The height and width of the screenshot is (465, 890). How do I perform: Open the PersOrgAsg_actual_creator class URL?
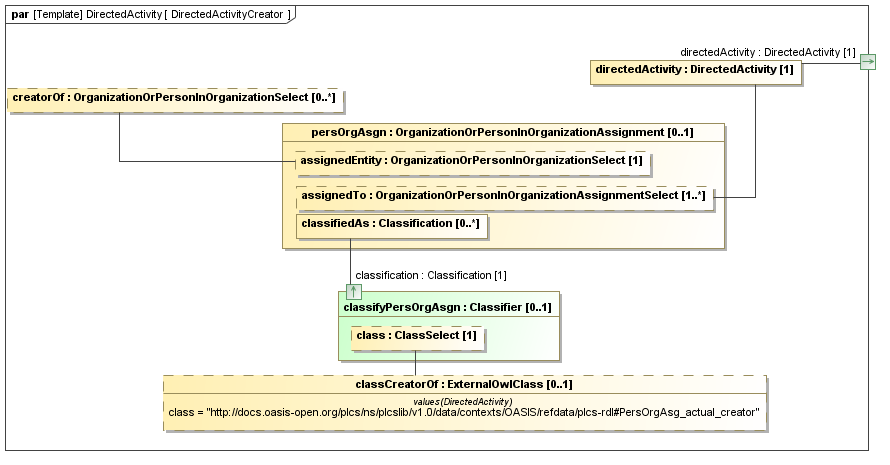tap(464, 412)
